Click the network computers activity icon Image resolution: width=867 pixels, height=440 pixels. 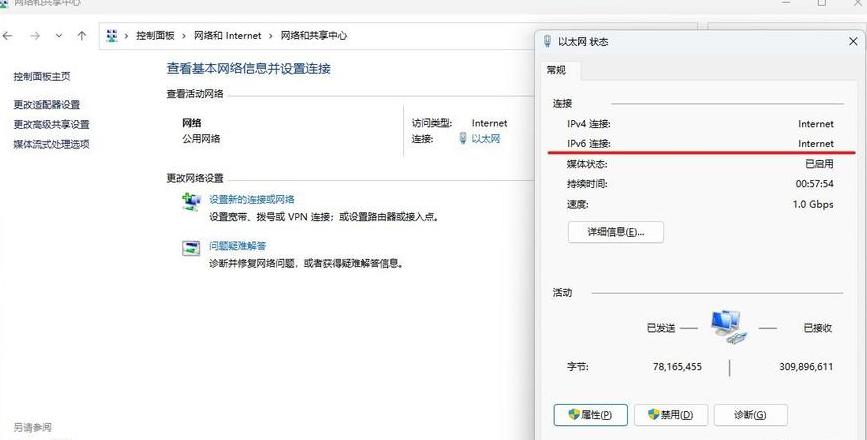[729, 327]
